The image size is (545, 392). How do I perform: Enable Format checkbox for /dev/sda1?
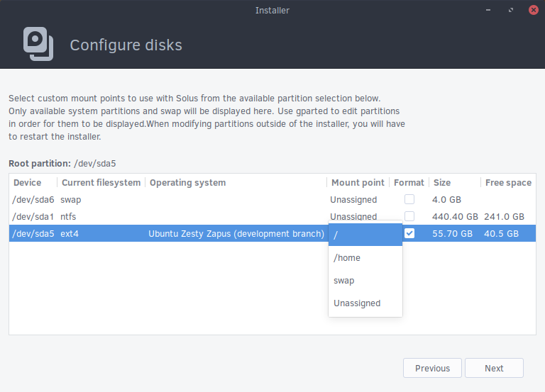point(409,216)
